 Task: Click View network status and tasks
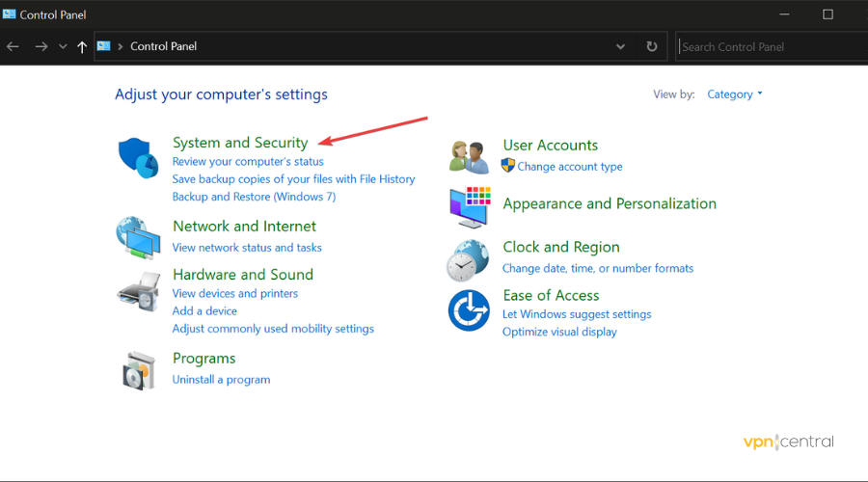point(247,248)
